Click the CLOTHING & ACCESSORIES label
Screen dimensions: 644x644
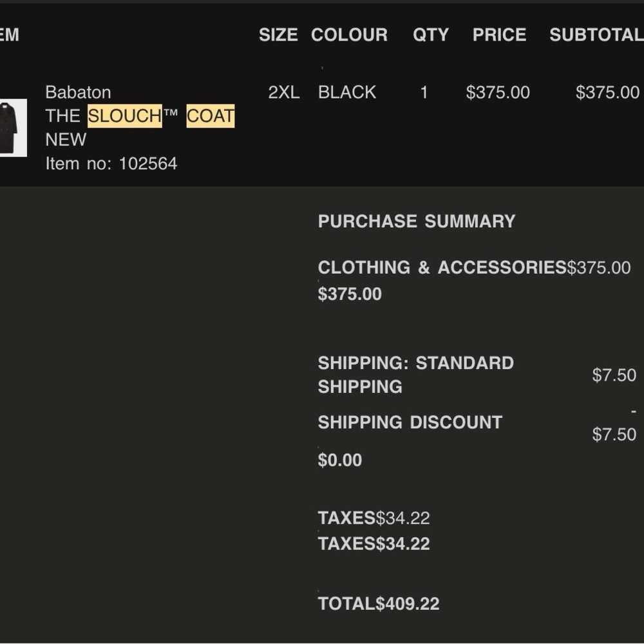pyautogui.click(x=442, y=267)
